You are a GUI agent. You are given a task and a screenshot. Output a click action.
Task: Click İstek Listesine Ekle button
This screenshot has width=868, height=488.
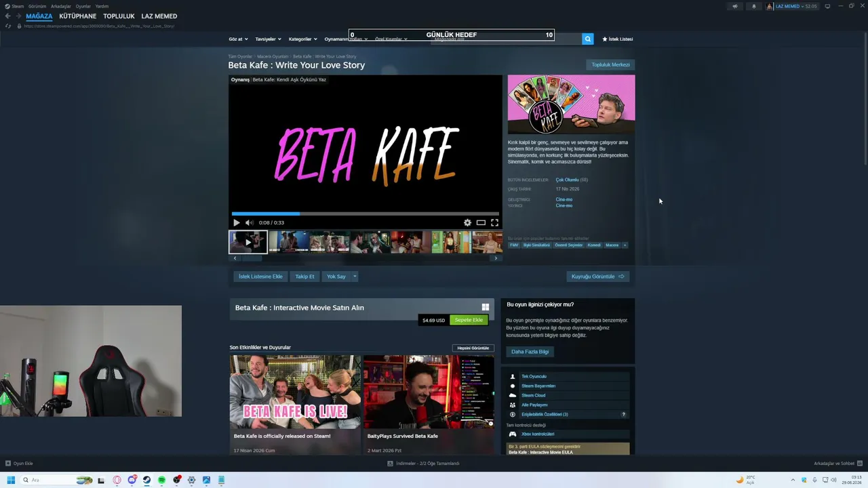click(x=260, y=277)
